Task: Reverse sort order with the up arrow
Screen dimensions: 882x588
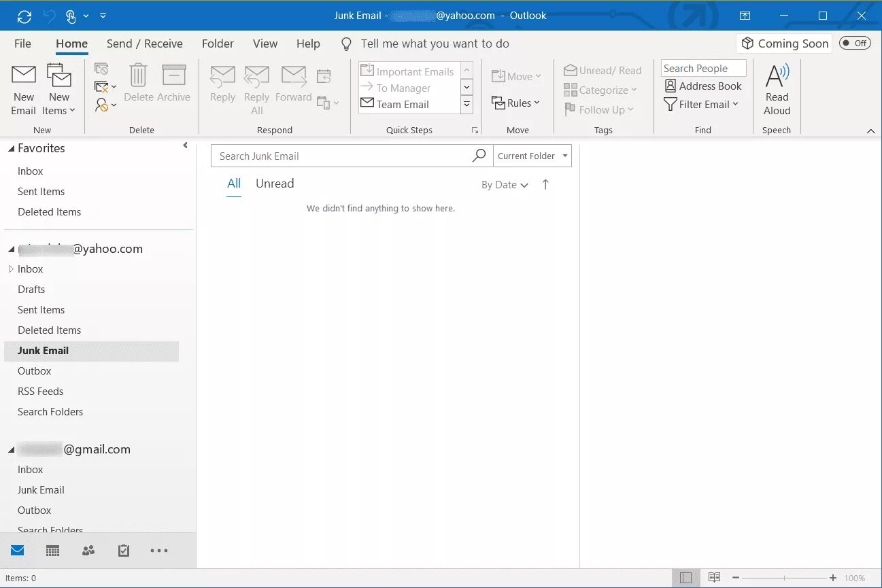Action: 545,184
